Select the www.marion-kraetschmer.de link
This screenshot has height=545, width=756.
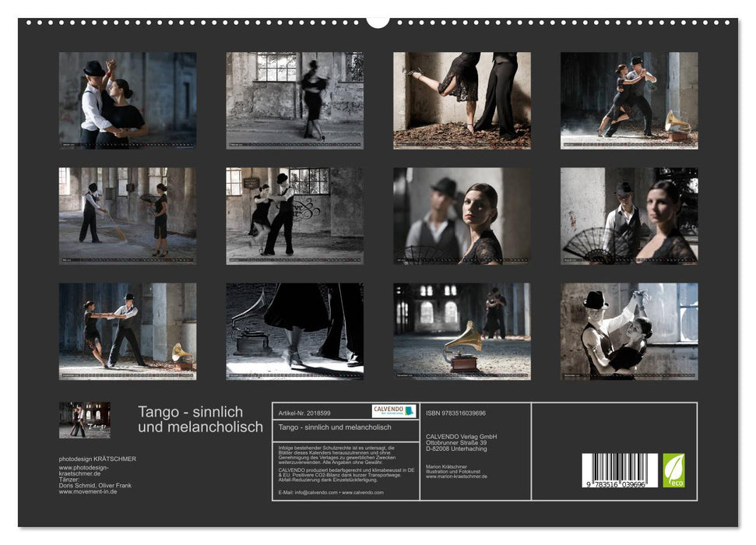pyautogui.click(x=457, y=475)
